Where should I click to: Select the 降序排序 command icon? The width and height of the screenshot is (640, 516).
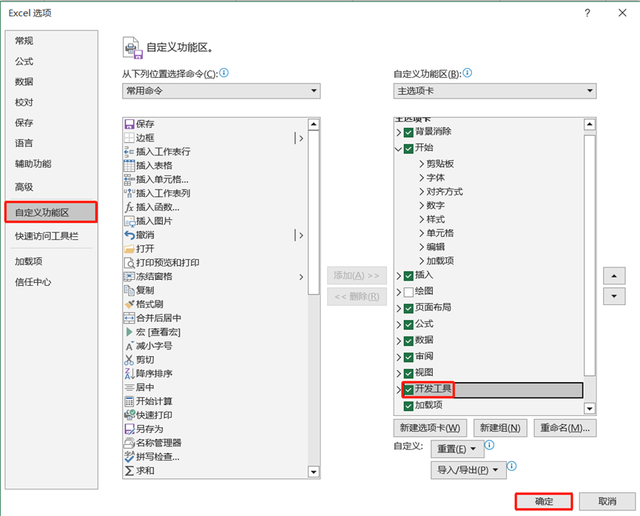click(129, 374)
